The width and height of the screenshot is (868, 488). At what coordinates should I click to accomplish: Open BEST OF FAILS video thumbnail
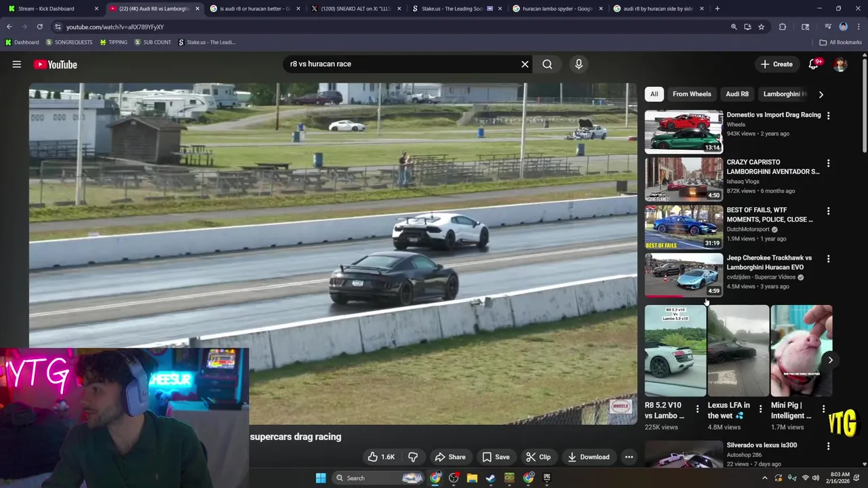684,227
